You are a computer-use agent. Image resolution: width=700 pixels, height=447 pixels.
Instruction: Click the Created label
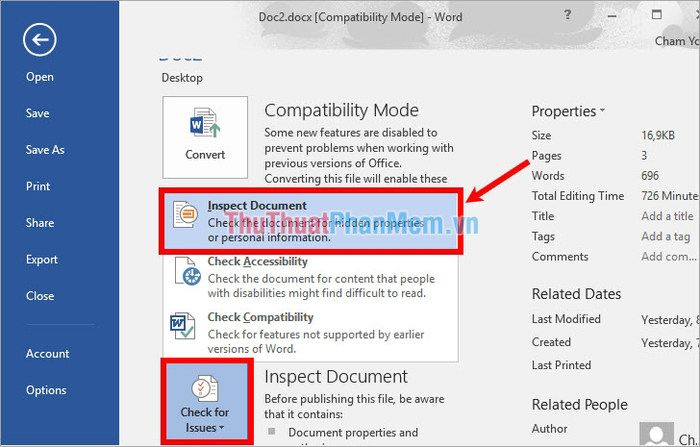(551, 342)
